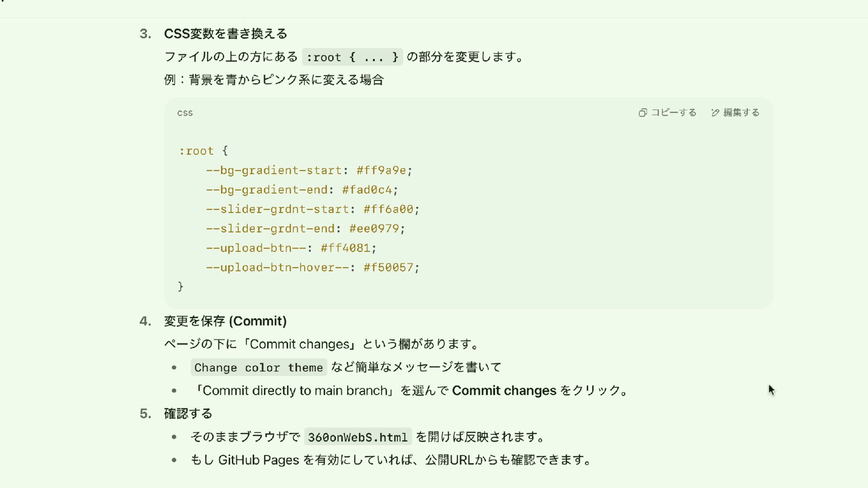Click the '--bg-gradient-start' variable name

click(x=274, y=170)
